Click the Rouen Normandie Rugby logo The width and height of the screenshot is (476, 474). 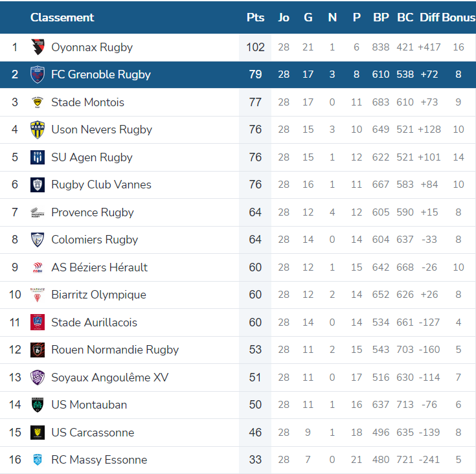tap(38, 350)
